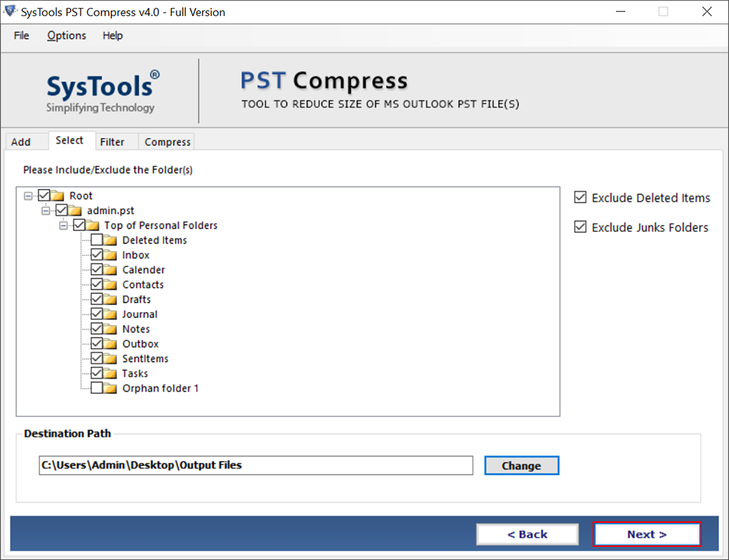Uncheck the Drafts checkbox
729x560 pixels.
point(97,299)
